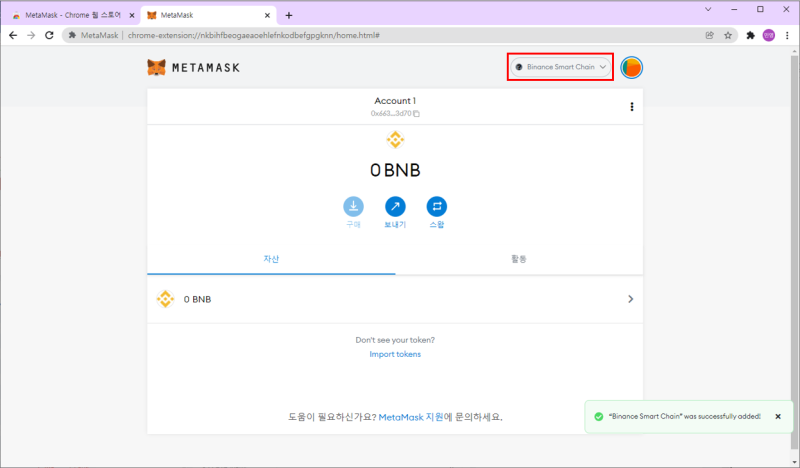Close the active MetaMask browser tab
Screen dimensions: 800x468
click(x=267, y=15)
